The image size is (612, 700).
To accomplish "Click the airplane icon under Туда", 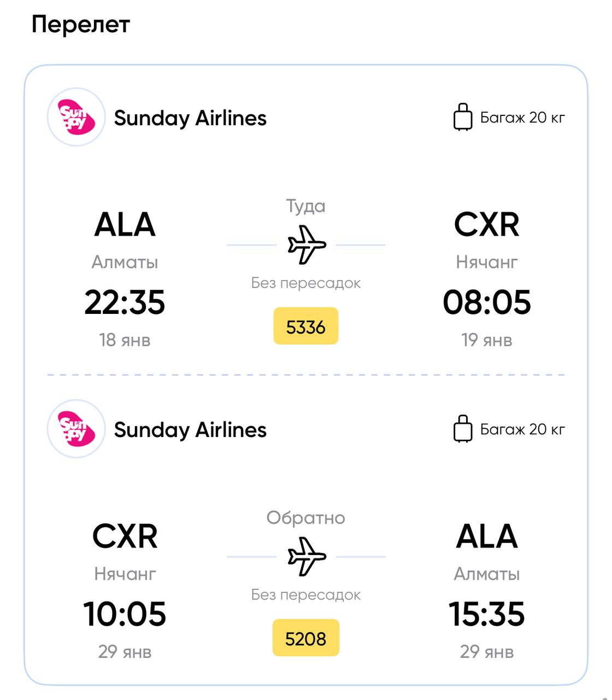I will pos(307,244).
